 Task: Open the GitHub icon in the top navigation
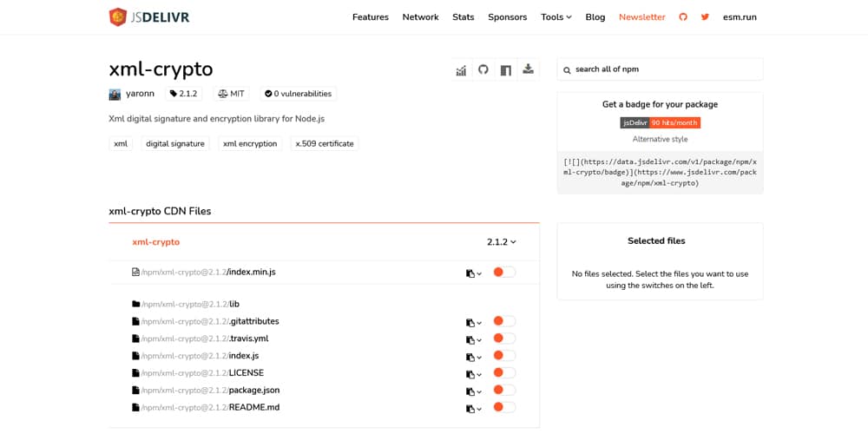pos(683,17)
